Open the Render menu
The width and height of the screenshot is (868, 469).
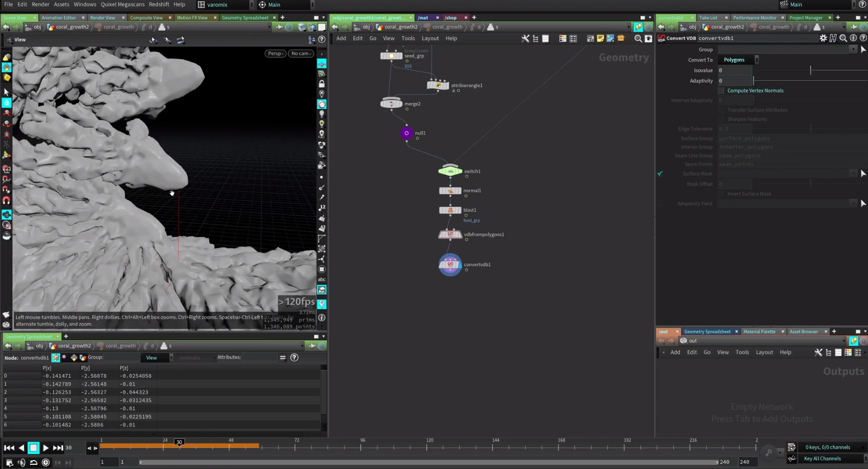click(x=40, y=4)
